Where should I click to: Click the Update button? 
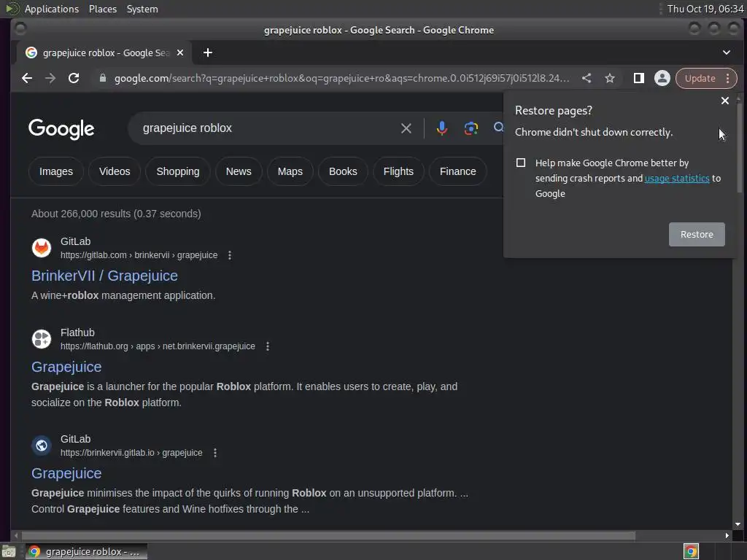[x=700, y=78]
